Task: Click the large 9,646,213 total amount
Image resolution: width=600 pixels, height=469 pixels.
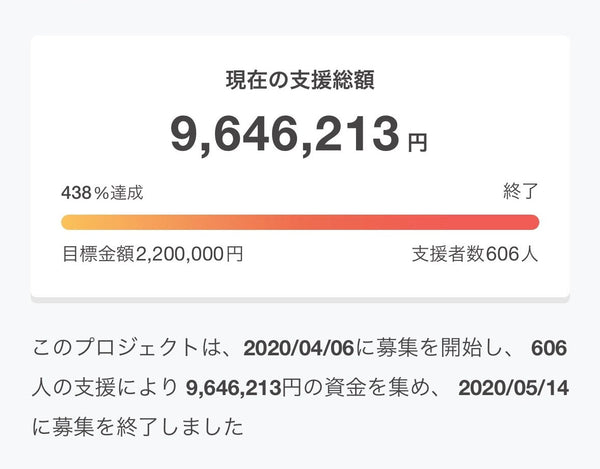Action: click(284, 134)
